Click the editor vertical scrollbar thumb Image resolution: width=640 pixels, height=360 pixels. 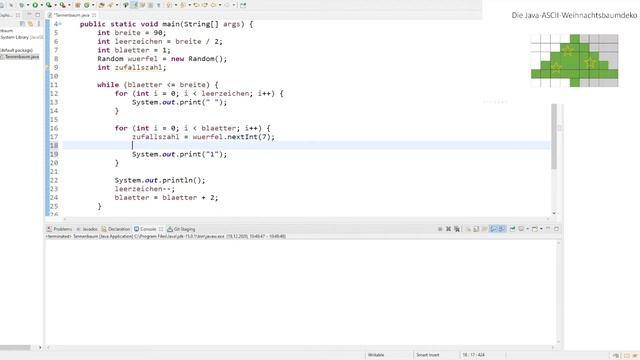point(554,137)
